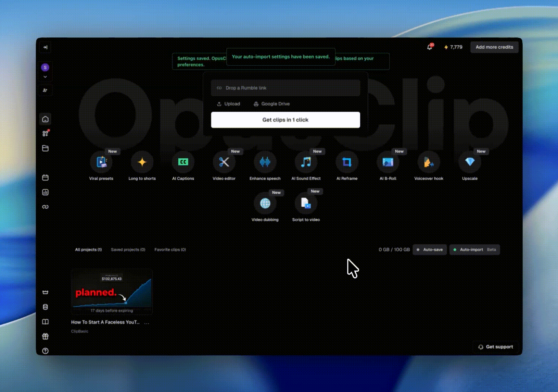Select the All projects (1) tab
Image resolution: width=558 pixels, height=392 pixels.
[88, 250]
